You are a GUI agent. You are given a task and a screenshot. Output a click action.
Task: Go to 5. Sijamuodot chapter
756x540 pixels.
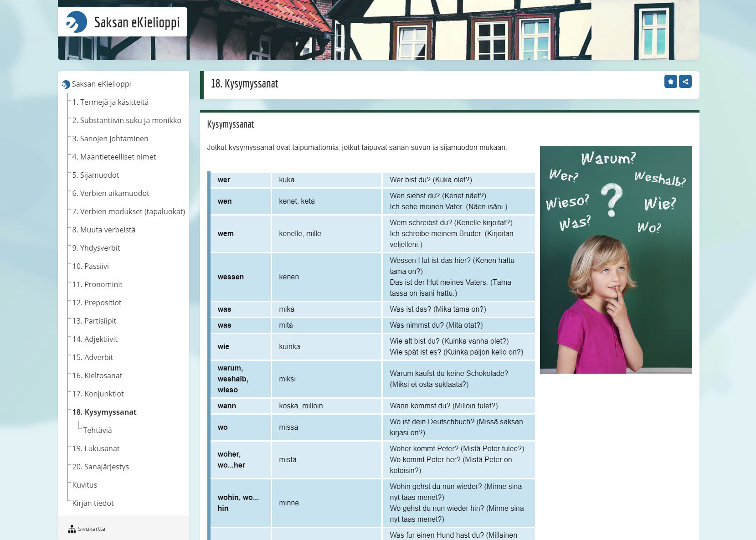(95, 175)
